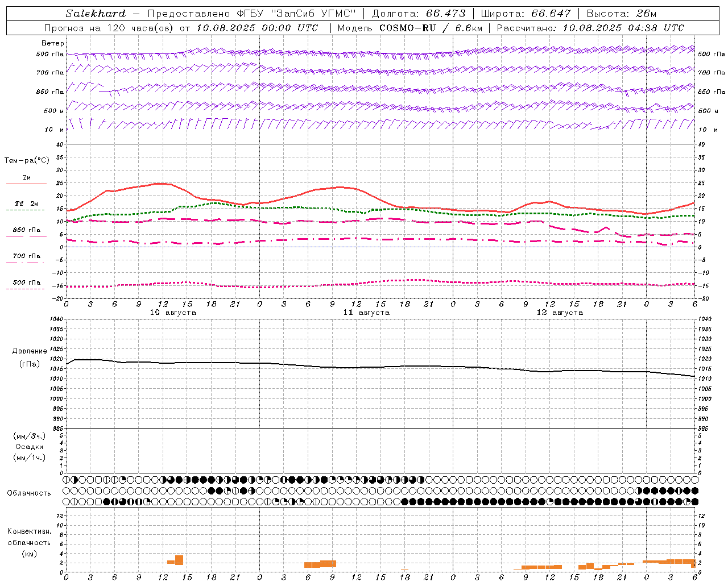The image size is (728, 582).
Task: Click the Тем-ра(°C) temperature axis title
Action: coord(27,161)
